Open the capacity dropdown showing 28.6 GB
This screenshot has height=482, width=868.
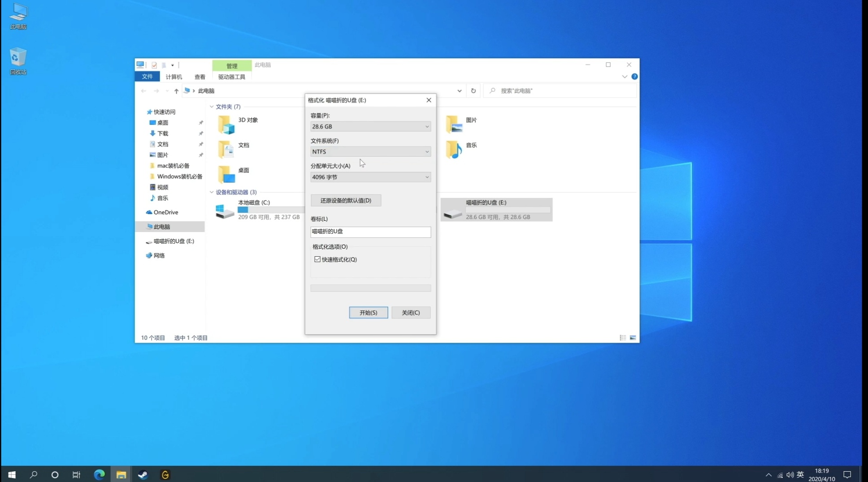pyautogui.click(x=370, y=127)
